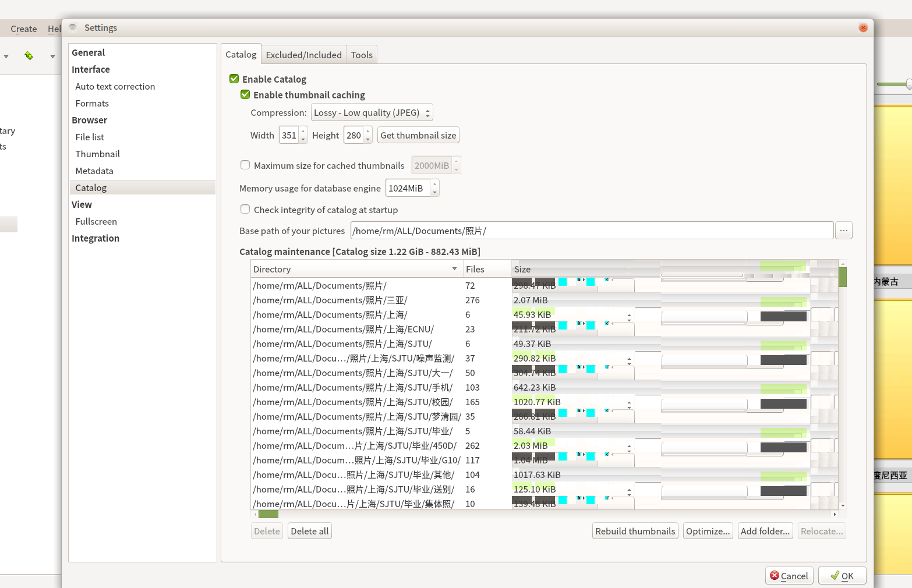The height and width of the screenshot is (588, 912).
Task: Check integrity of catalog at startup
Action: tap(245, 210)
